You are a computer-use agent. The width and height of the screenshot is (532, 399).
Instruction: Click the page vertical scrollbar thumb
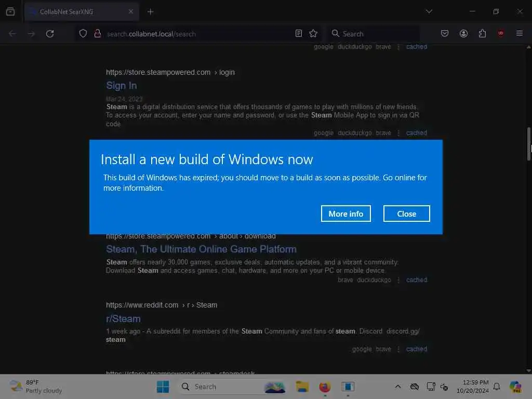(528, 144)
